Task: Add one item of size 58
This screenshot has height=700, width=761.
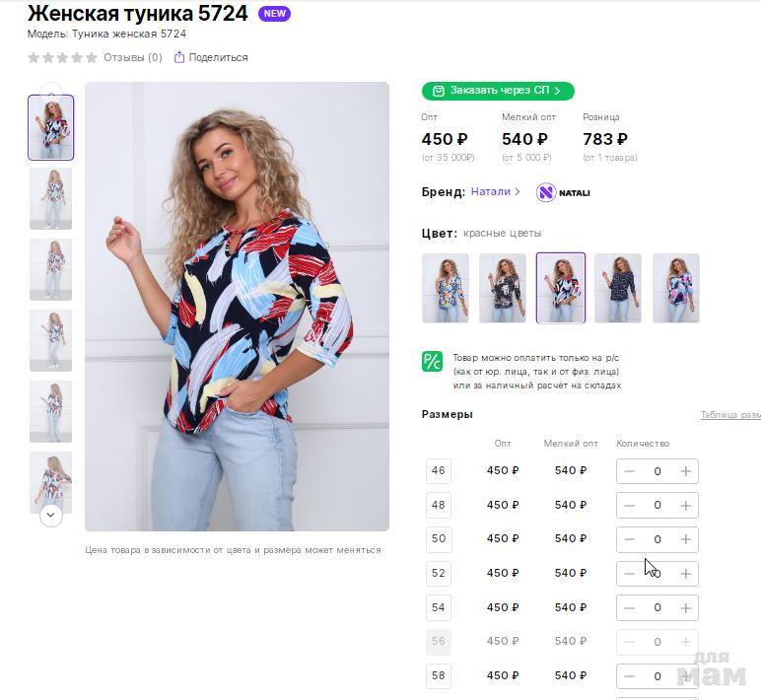Action: [x=686, y=676]
